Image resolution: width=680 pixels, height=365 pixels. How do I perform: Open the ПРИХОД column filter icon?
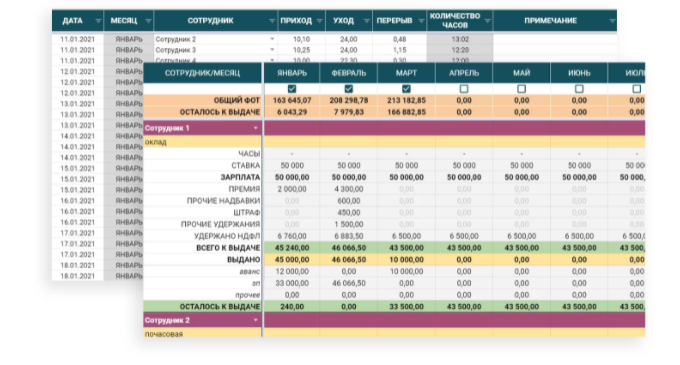point(320,21)
